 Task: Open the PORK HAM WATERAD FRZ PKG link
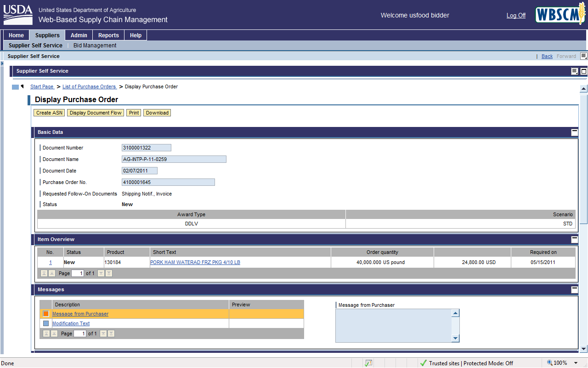195,262
